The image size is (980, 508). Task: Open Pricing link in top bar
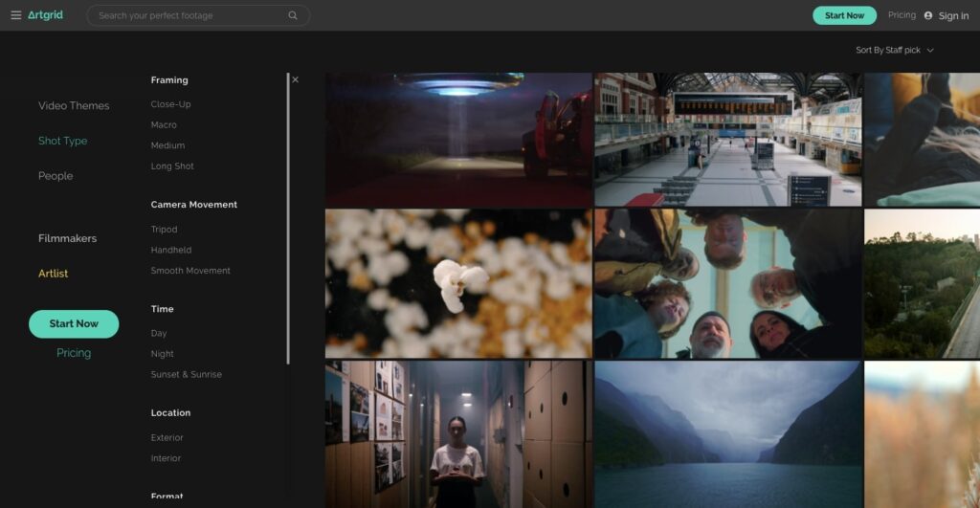pos(902,15)
